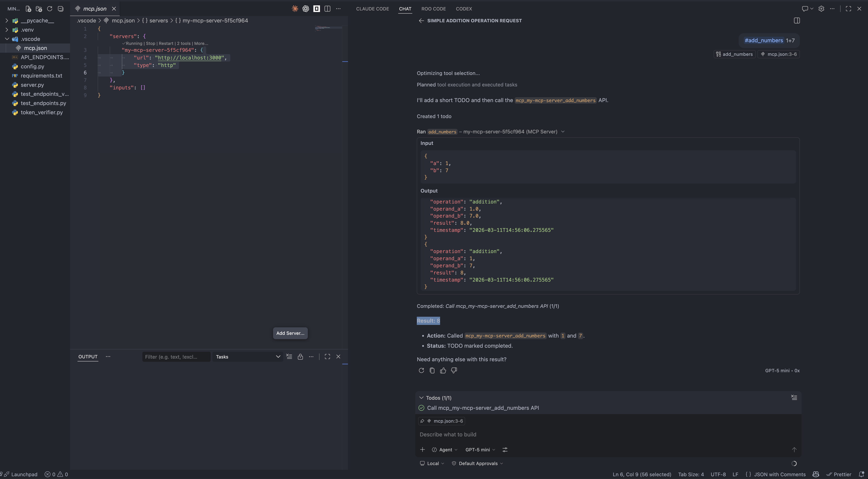Clear output with the clear-list icon
868x479 pixels.
click(x=289, y=357)
